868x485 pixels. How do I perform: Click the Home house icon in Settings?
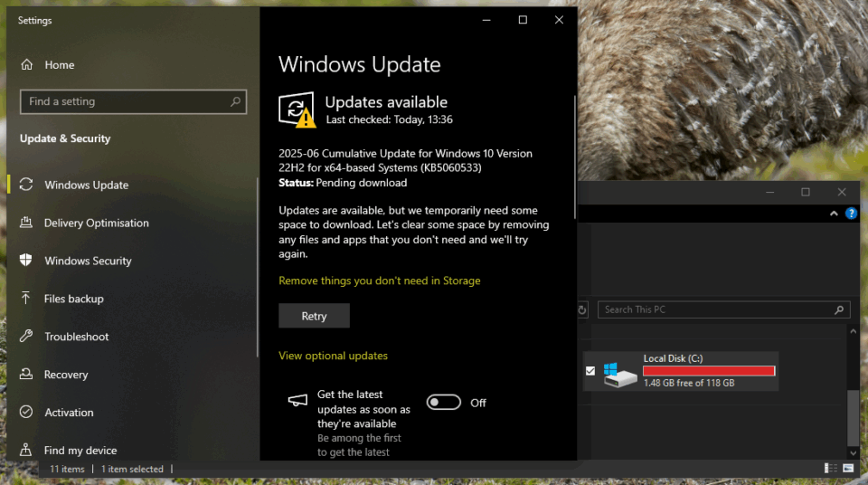click(x=26, y=65)
